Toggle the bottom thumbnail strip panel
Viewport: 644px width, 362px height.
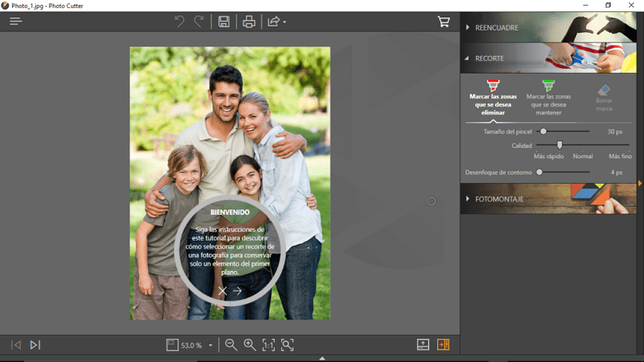tap(423, 344)
